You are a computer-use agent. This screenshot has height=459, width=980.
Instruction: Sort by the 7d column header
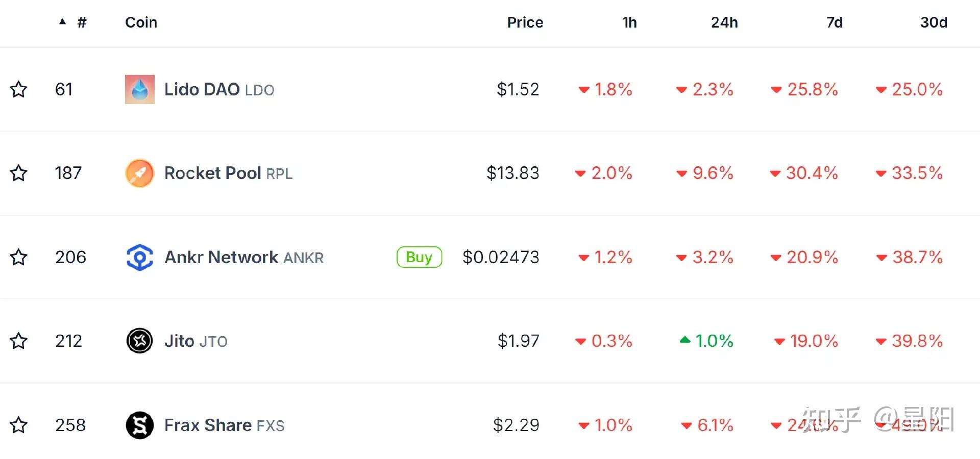pyautogui.click(x=834, y=22)
